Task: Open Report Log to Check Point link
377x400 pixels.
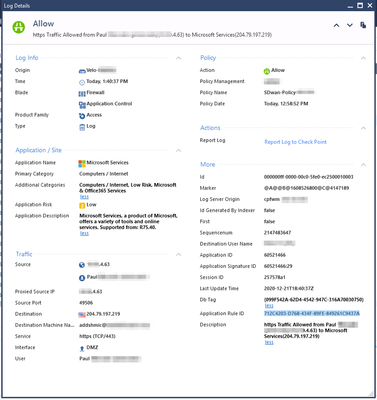Action: point(296,142)
